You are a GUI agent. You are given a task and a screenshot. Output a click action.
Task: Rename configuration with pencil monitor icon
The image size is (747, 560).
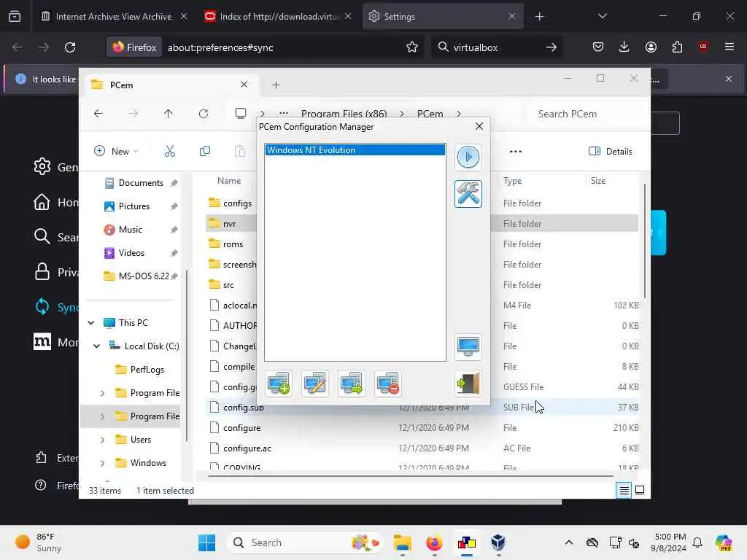click(x=315, y=384)
